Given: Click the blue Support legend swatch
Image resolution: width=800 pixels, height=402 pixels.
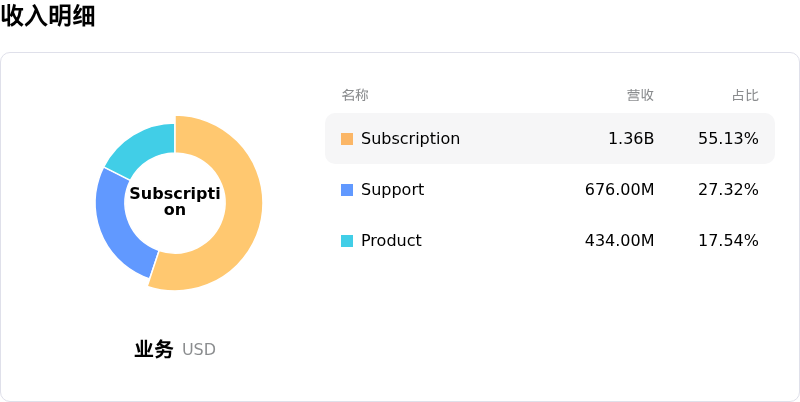Looking at the screenshot, I should tap(347, 190).
